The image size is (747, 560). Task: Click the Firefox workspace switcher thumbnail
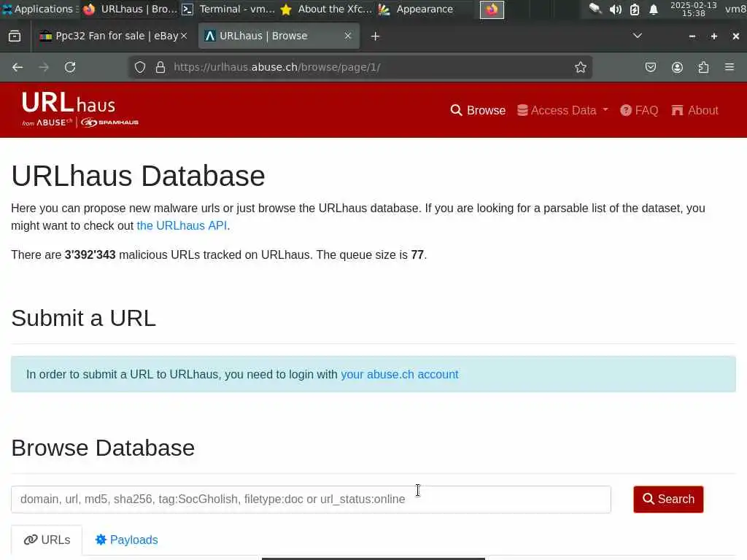click(492, 9)
